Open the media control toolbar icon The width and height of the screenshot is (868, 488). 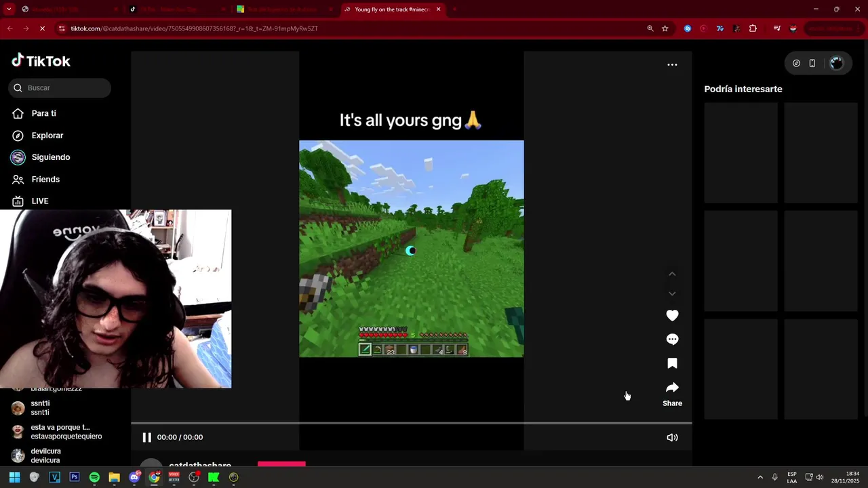tap(777, 28)
